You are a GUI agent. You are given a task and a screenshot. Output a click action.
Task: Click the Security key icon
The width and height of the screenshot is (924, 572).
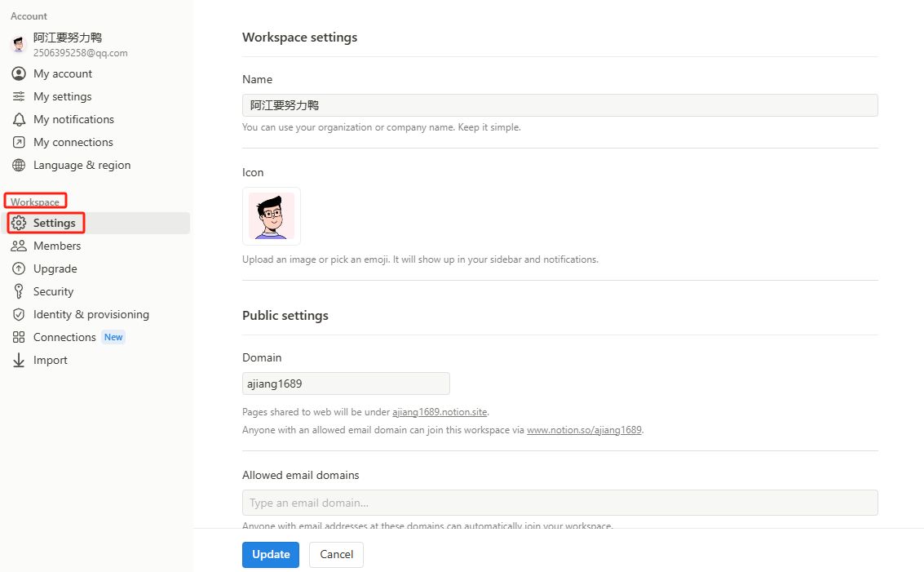19,291
